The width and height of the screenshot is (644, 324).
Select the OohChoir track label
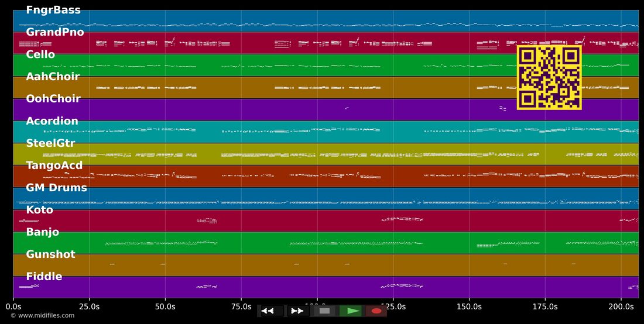pos(53,98)
